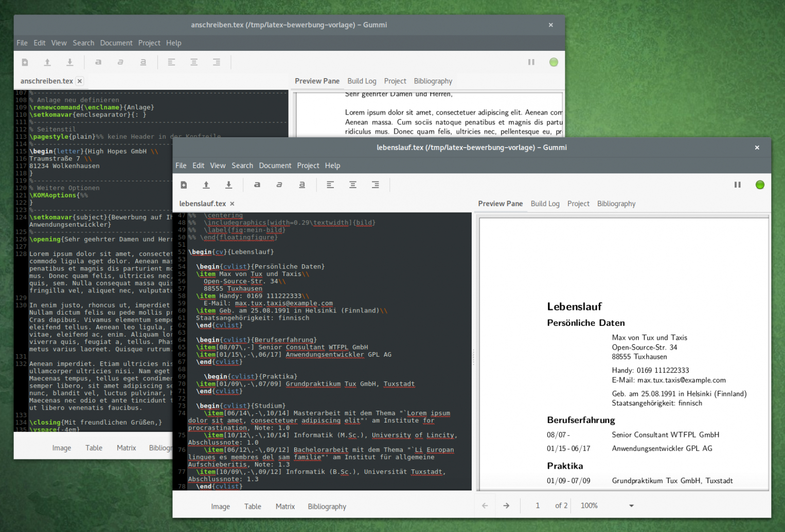Image resolution: width=785 pixels, height=532 pixels.
Task: Pause live preview in anschreiben window
Action: tap(531, 62)
